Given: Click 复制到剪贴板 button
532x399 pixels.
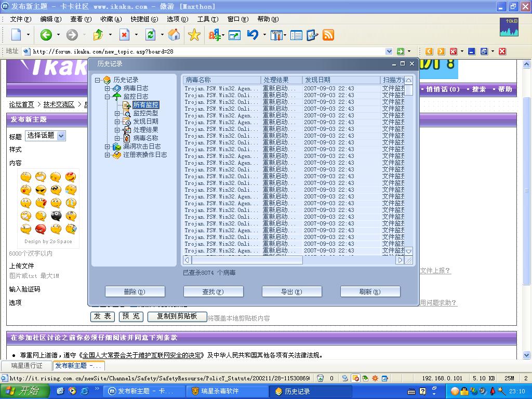Looking at the screenshot, I should coord(177,316).
